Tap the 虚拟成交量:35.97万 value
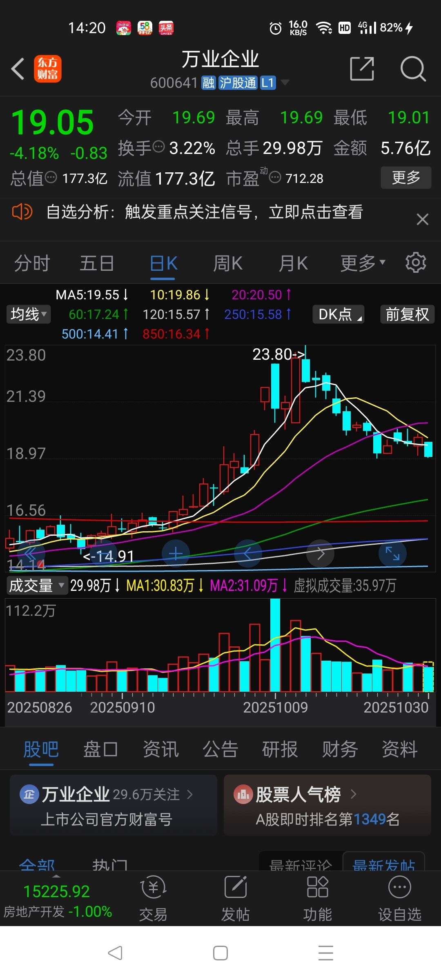 click(345, 586)
